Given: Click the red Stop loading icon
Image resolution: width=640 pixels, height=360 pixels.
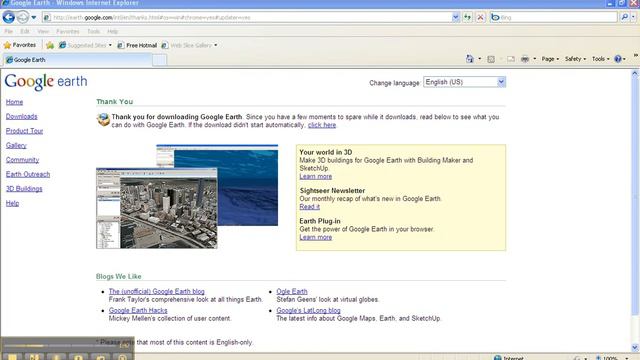Looking at the screenshot, I should [x=480, y=17].
